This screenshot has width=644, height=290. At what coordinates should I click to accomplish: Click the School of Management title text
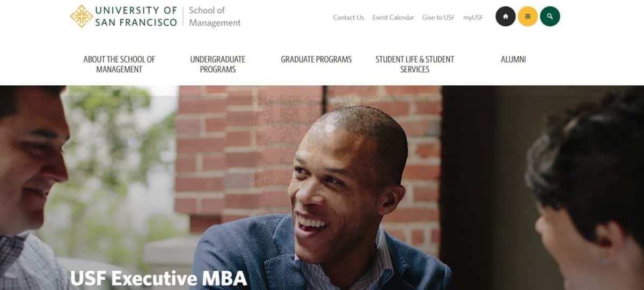[x=215, y=17]
